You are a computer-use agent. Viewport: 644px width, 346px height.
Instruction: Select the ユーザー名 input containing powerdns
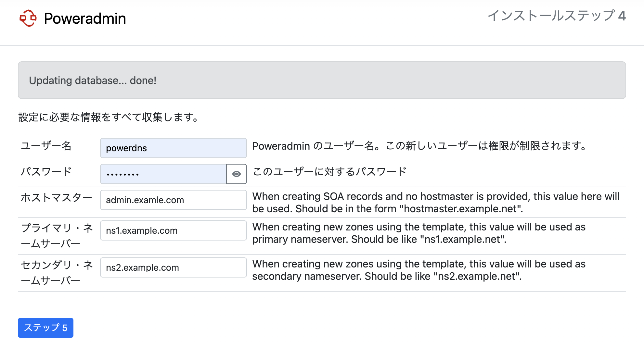point(173,148)
